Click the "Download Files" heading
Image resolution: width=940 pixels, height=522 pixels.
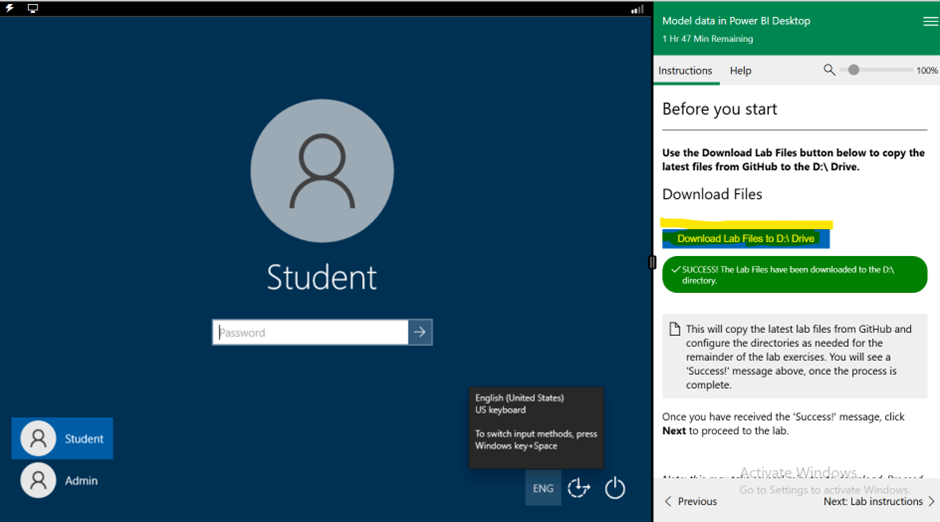point(712,194)
